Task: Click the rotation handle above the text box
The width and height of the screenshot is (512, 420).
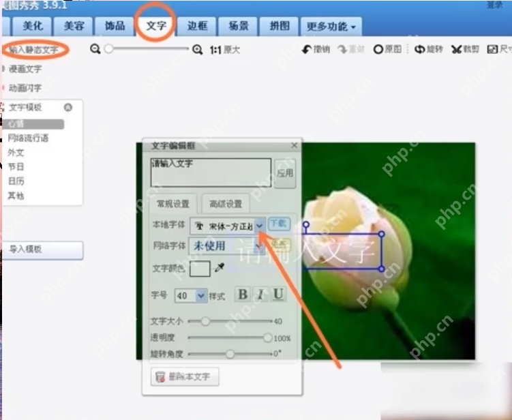Action: pyautogui.click(x=306, y=225)
